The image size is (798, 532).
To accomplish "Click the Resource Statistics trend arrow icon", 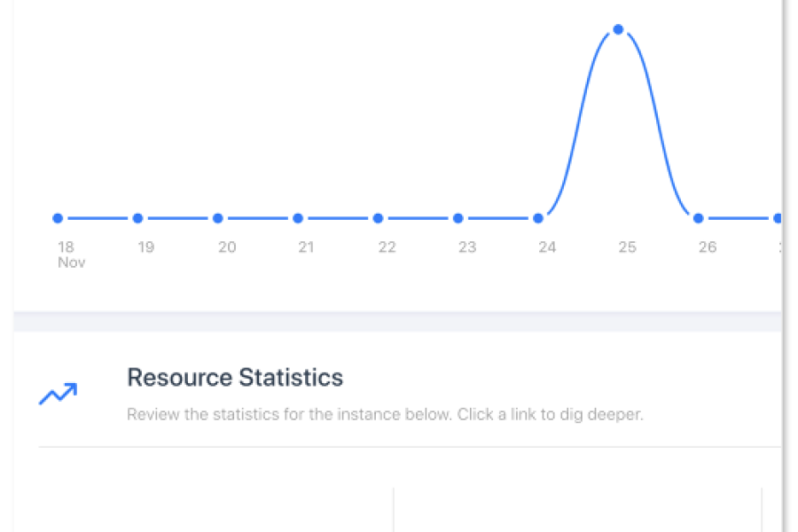I will click(58, 394).
